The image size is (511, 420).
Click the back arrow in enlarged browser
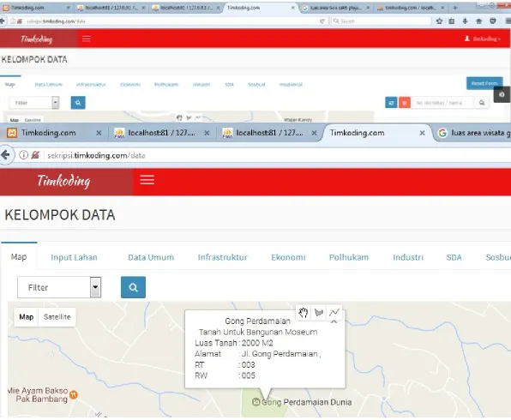pyautogui.click(x=6, y=155)
